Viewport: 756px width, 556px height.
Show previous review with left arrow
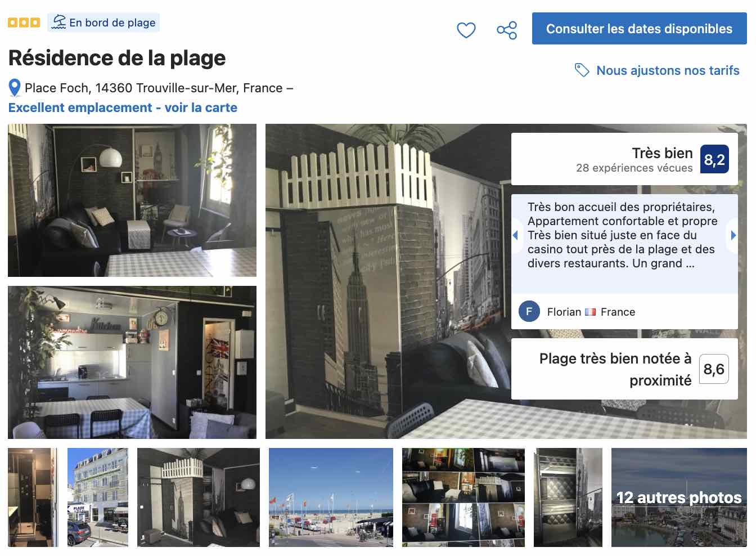coord(515,235)
